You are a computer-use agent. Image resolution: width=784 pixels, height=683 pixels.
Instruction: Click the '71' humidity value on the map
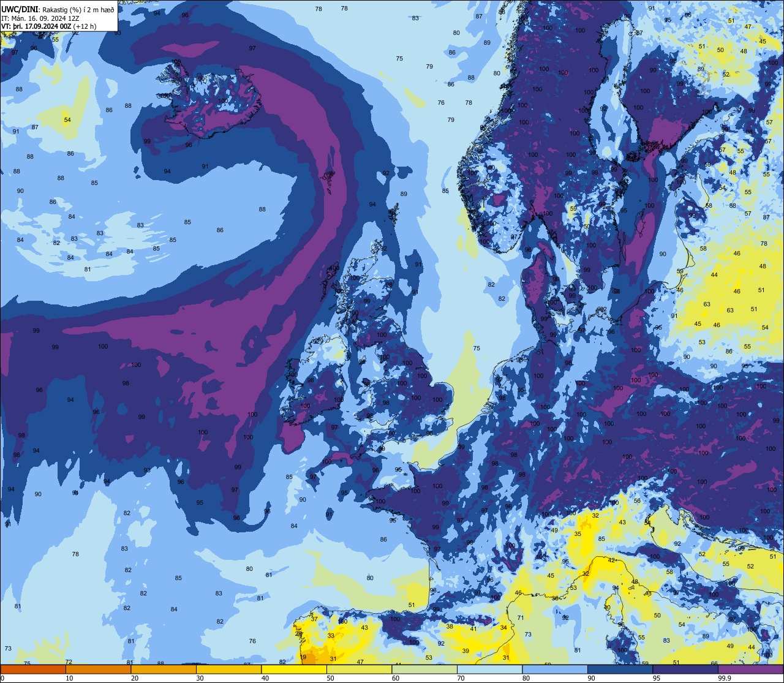coord(521,618)
